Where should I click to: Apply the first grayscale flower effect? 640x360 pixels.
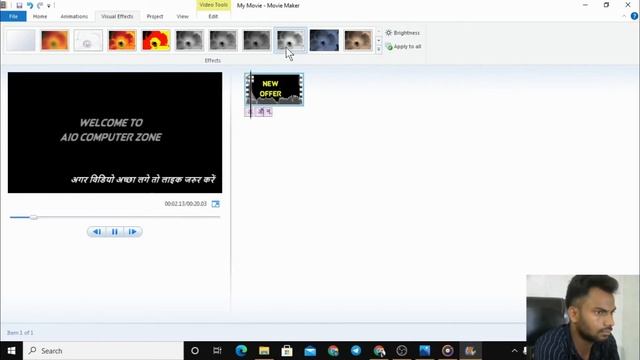[189, 40]
